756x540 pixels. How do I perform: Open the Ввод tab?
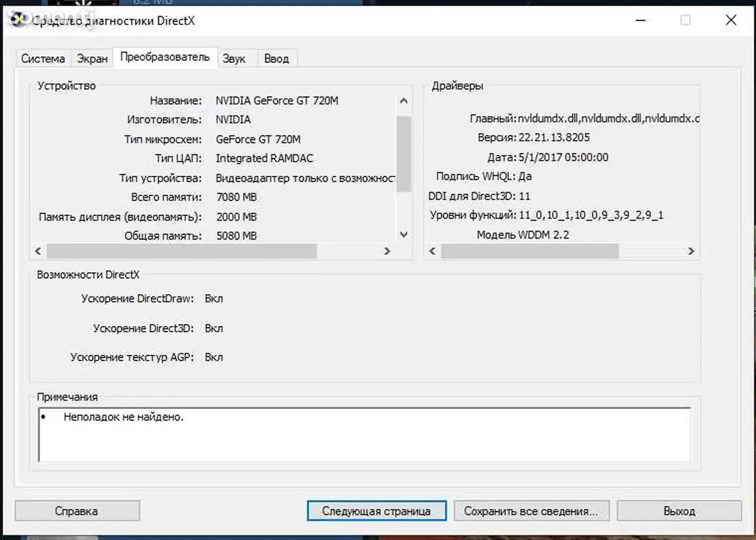point(276,59)
